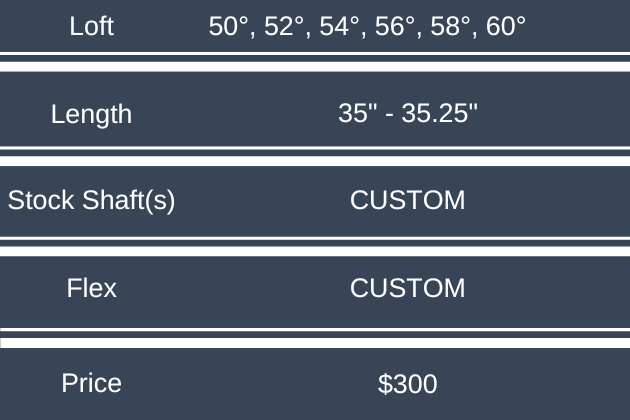The image size is (630, 420).
Task: Click the Flex row label
Action: [92, 289]
